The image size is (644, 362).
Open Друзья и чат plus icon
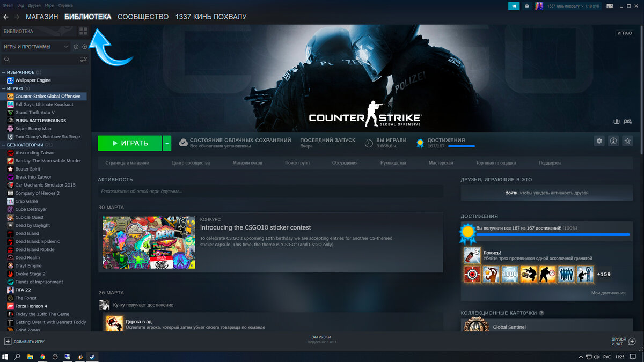click(632, 341)
